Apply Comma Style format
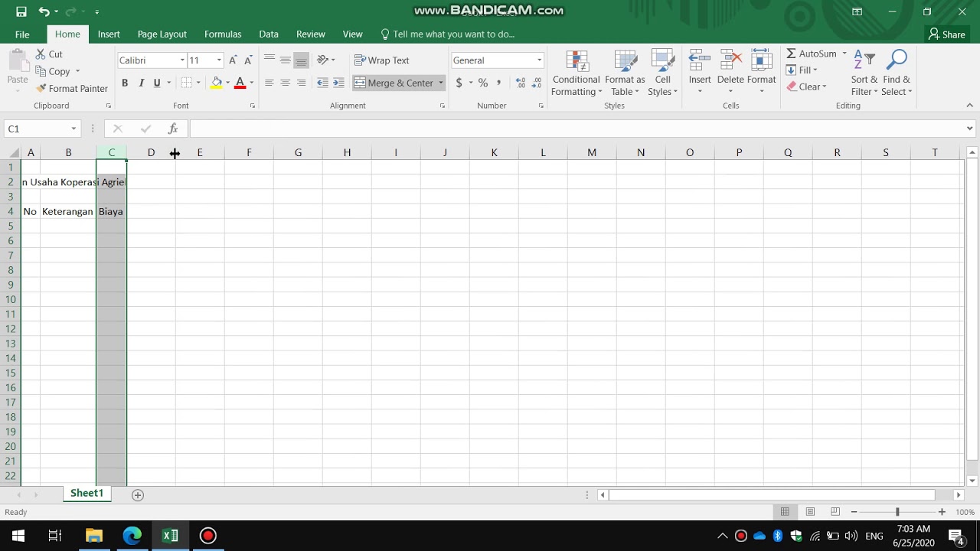The image size is (980, 551). click(x=499, y=83)
